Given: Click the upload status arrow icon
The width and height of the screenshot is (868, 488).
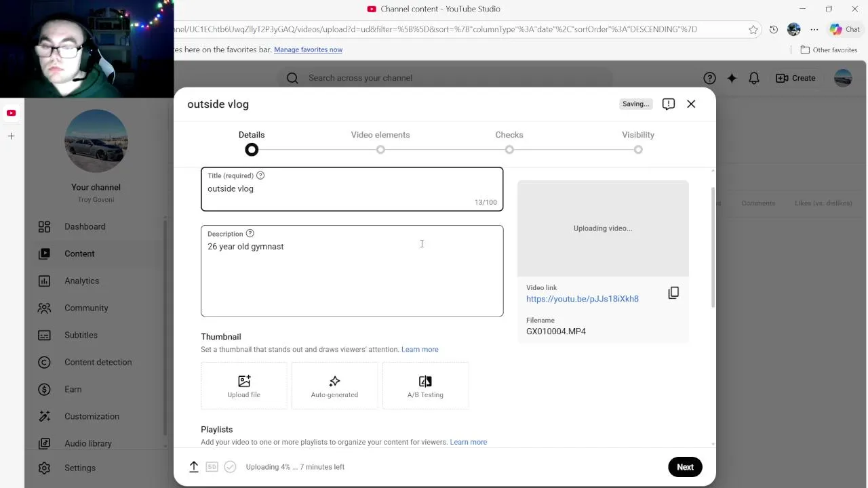Looking at the screenshot, I should pos(194,466).
